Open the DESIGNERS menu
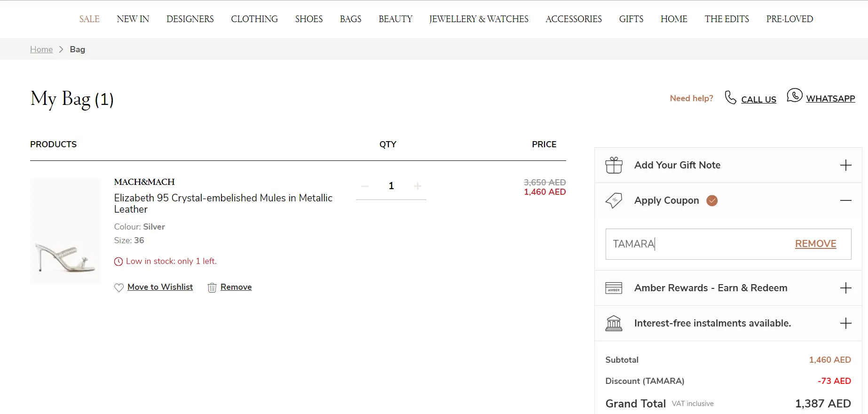The height and width of the screenshot is (414, 868). pyautogui.click(x=190, y=19)
